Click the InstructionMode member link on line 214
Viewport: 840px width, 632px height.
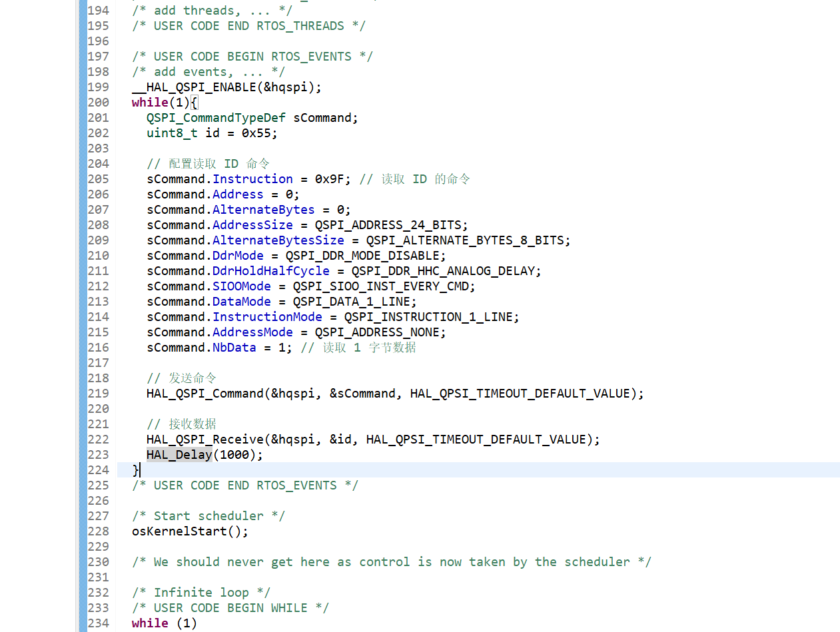click(x=267, y=316)
